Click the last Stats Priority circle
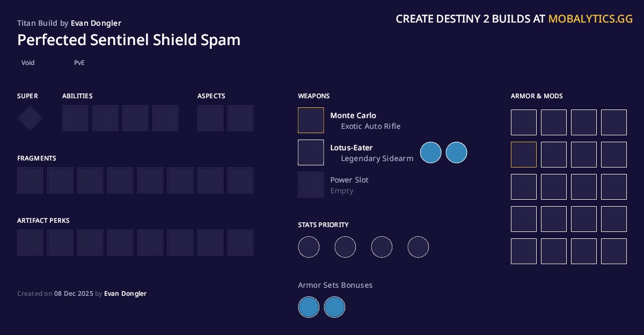The height and width of the screenshot is (335, 644). click(x=418, y=247)
